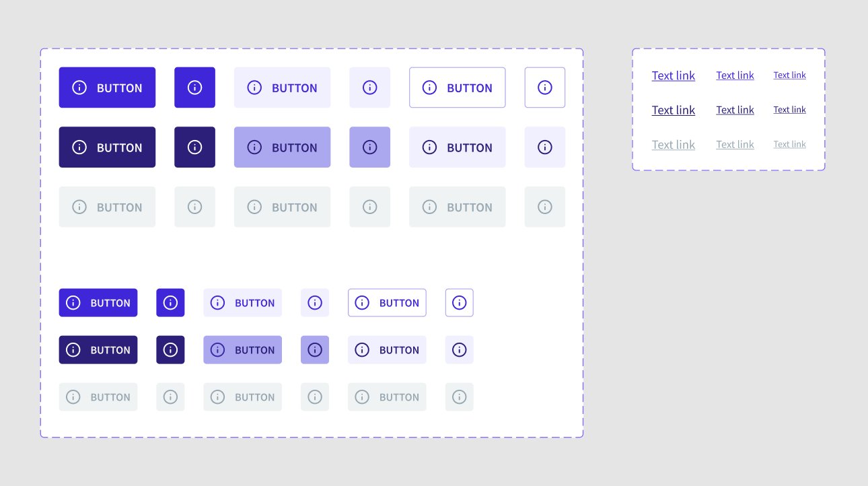Click the small dark navy info icon button

click(x=170, y=349)
